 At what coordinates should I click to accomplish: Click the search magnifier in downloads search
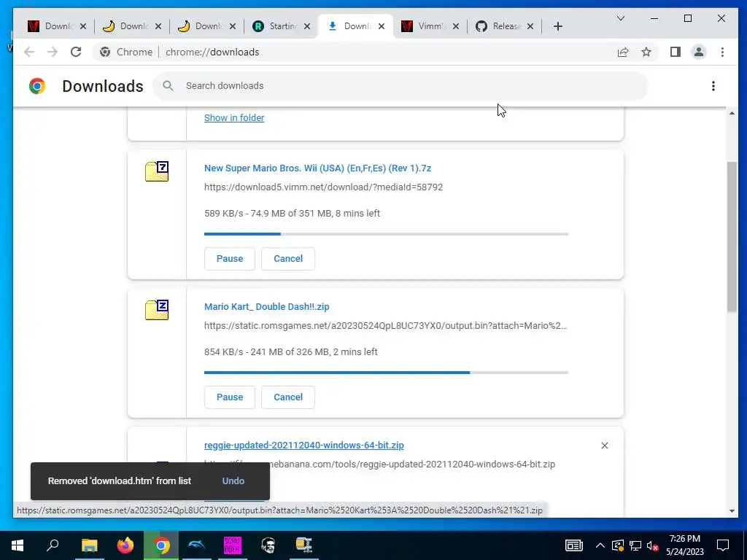pos(168,86)
